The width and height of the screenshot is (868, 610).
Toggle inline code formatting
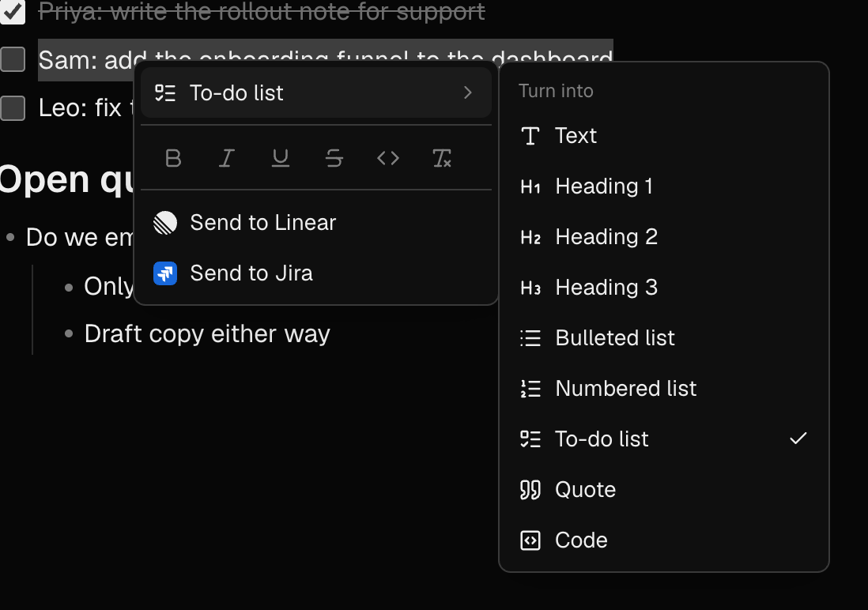pos(388,158)
